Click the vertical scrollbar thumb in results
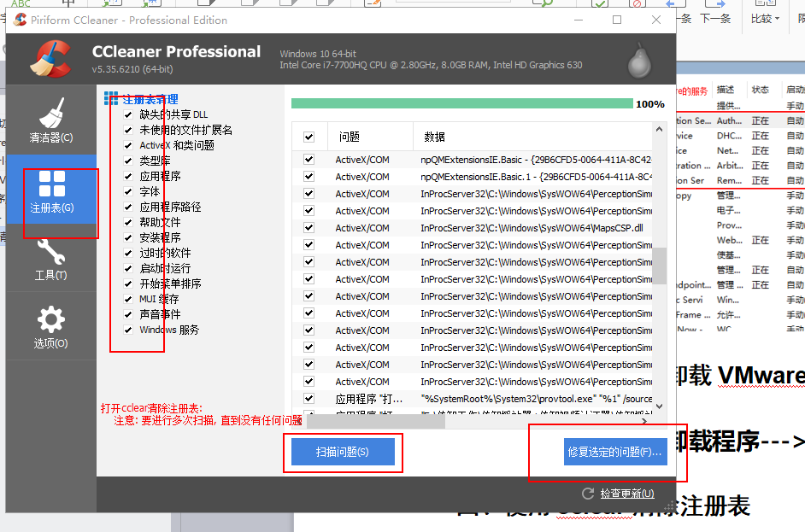Screen dimensions: 805x532 tap(660, 266)
